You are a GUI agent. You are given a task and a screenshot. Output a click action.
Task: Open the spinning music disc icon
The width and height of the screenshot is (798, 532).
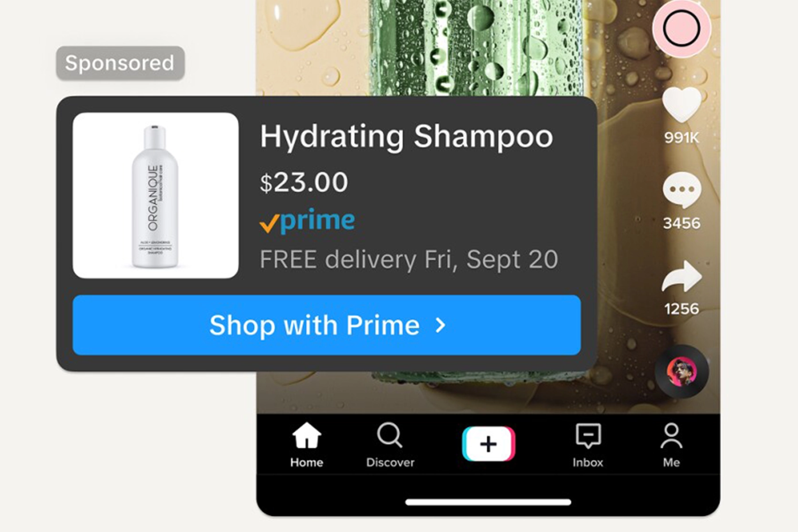tap(682, 371)
